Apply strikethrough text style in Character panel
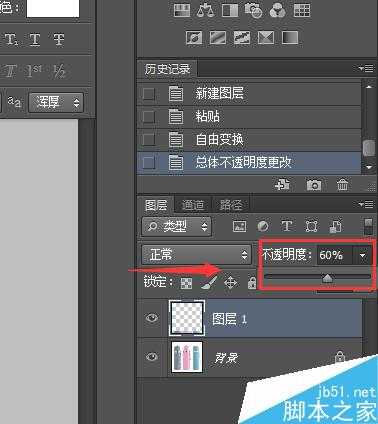Screen dimensions: 378x424 pos(59,40)
